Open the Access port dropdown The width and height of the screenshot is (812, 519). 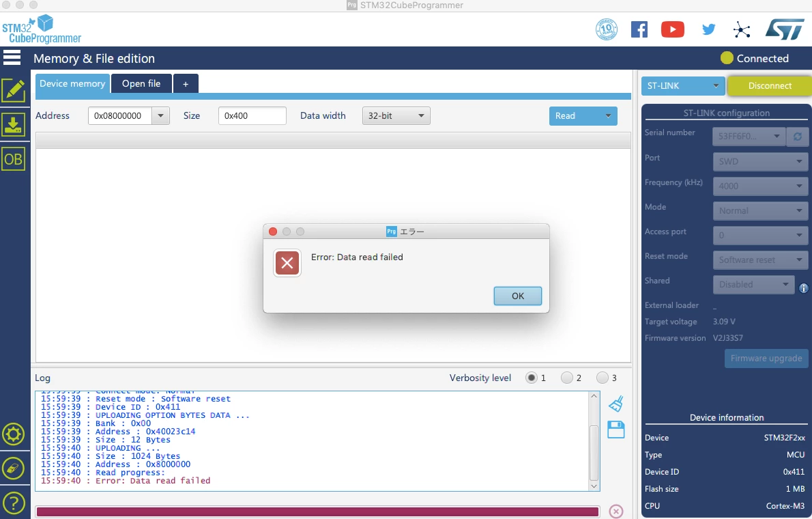(x=760, y=236)
